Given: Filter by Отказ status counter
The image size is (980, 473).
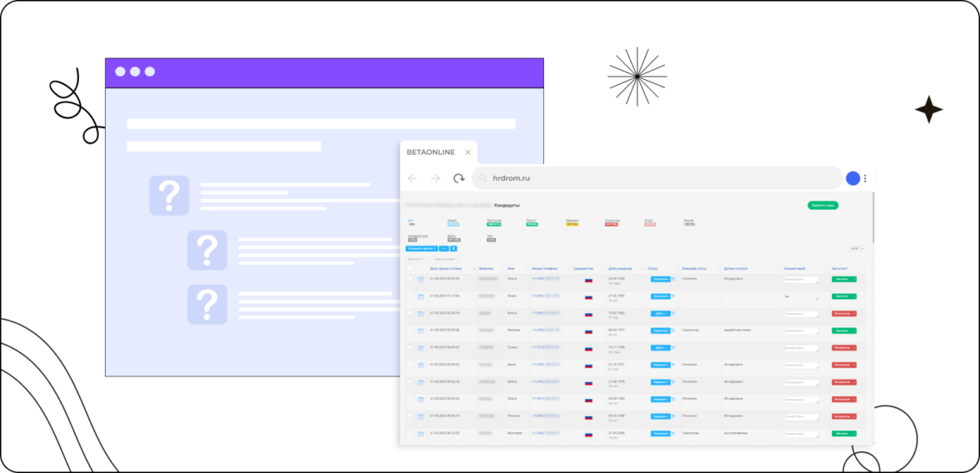Looking at the screenshot, I should (x=650, y=222).
